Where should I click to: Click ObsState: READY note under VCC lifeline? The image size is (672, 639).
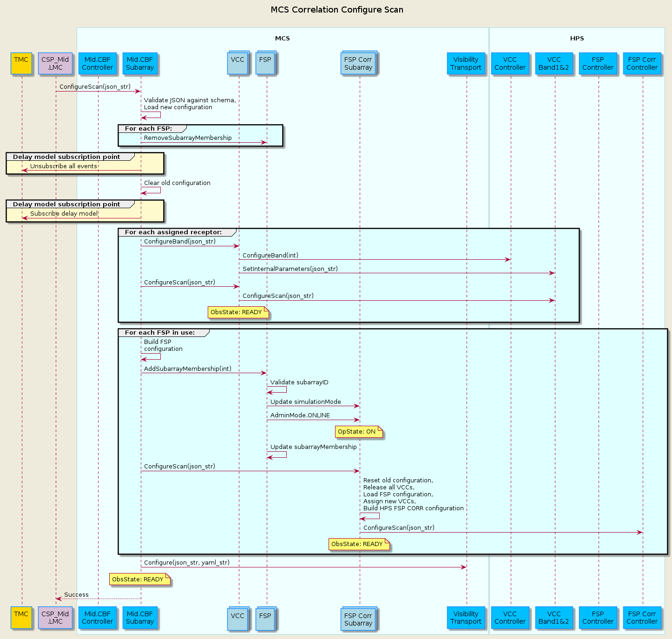(238, 312)
